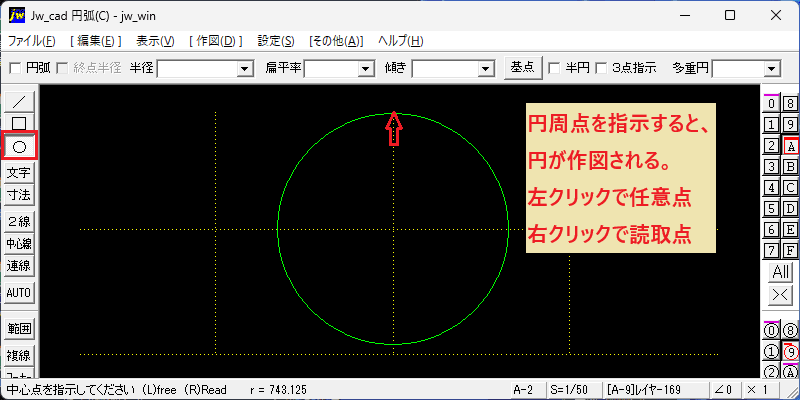Click inside the 傾き input field
The width and height of the screenshot is (800, 400).
pyautogui.click(x=446, y=69)
